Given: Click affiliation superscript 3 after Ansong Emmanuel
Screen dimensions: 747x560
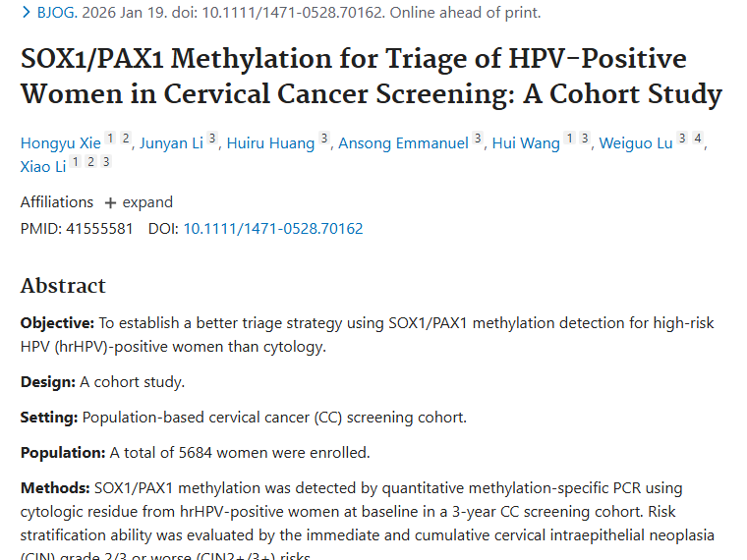Looking at the screenshot, I should tap(478, 139).
